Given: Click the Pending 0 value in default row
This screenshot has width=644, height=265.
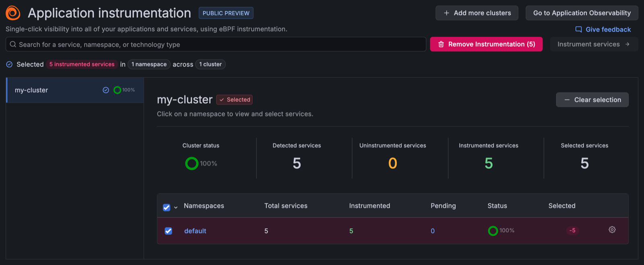Looking at the screenshot, I should click(x=433, y=231).
